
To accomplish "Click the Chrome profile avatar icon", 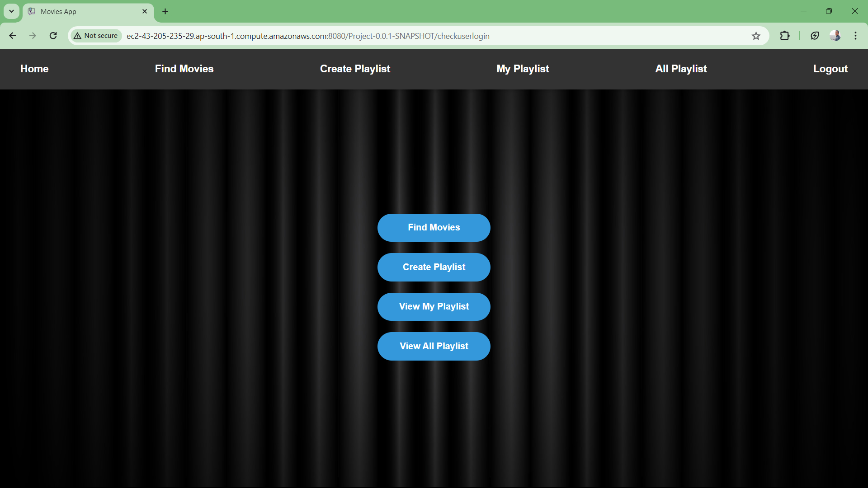I will tap(835, 36).
